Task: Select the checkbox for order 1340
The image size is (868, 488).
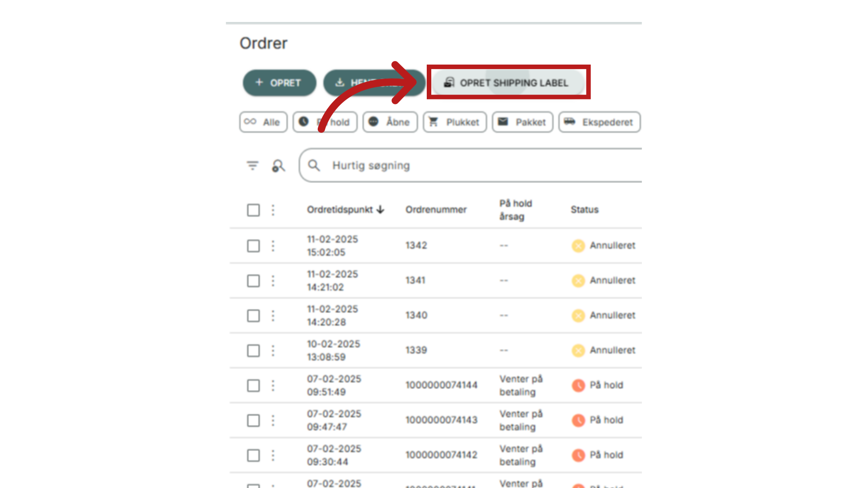Action: (x=254, y=315)
